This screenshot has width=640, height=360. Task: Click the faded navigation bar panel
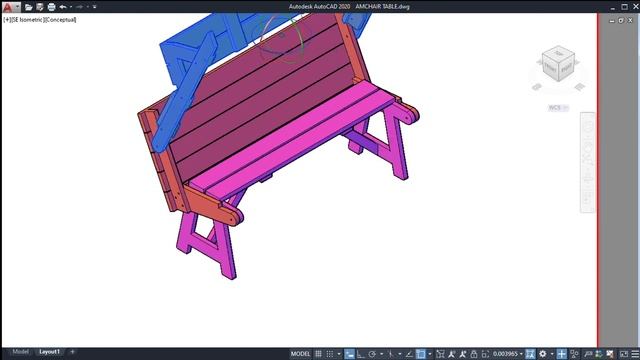tap(587, 162)
